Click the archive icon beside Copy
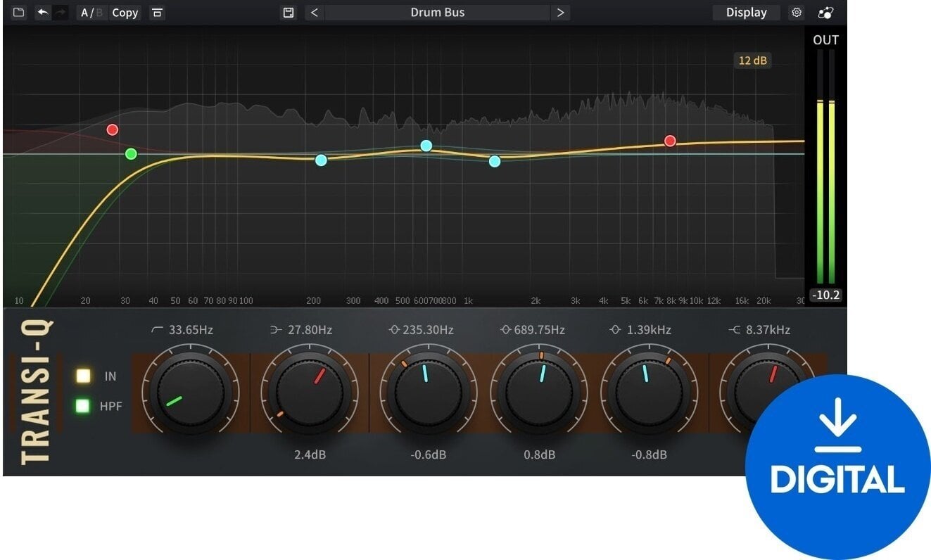This screenshot has width=931, height=560. click(157, 13)
